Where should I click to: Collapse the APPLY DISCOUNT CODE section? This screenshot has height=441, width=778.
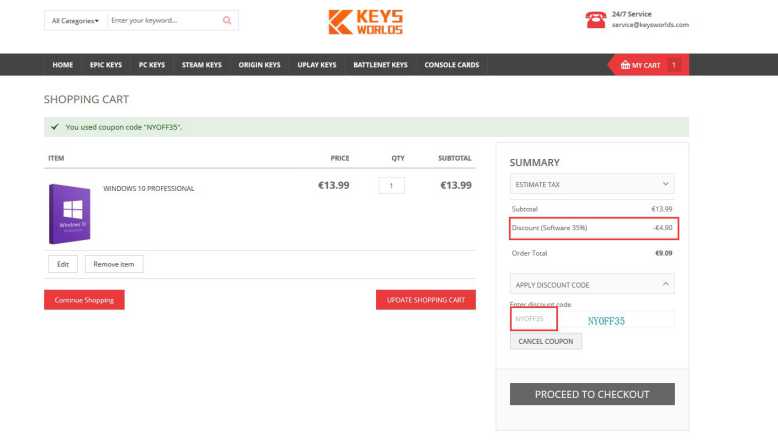click(592, 284)
